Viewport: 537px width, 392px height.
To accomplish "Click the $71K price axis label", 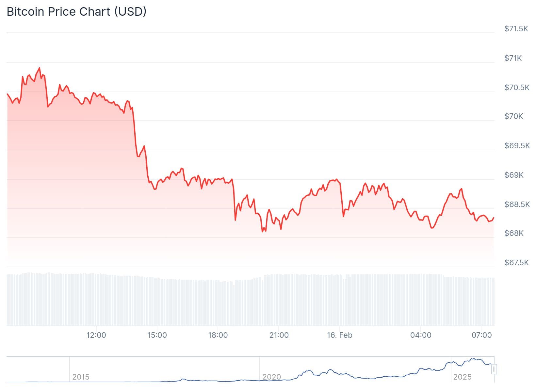I will 513,58.
